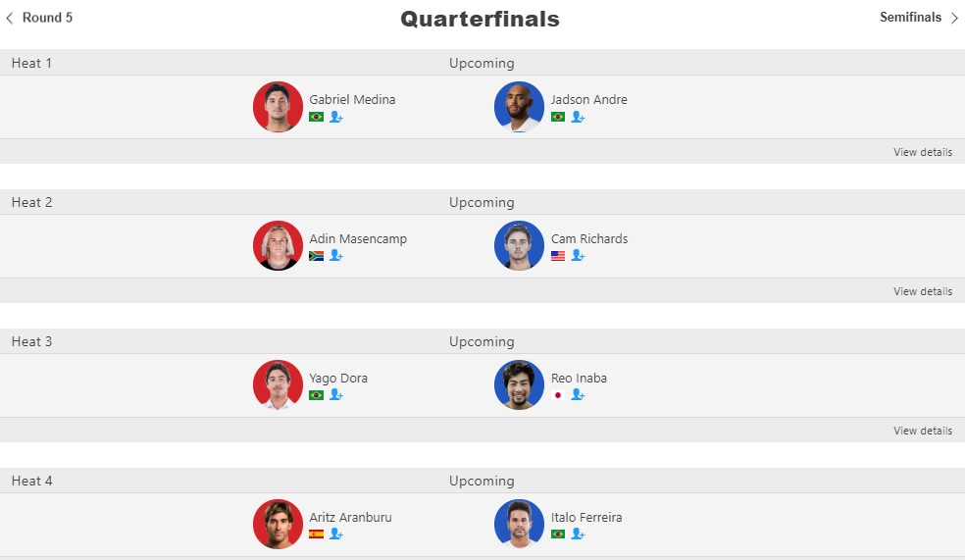View details for Heat 1

(923, 152)
